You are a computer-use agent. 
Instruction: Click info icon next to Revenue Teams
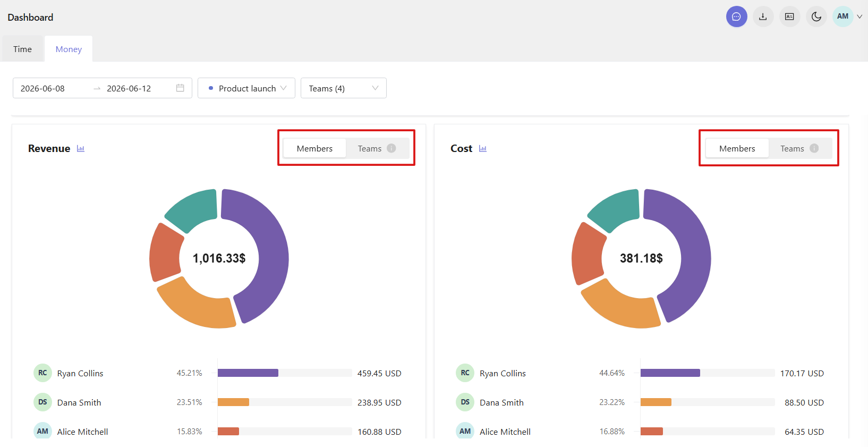click(392, 148)
